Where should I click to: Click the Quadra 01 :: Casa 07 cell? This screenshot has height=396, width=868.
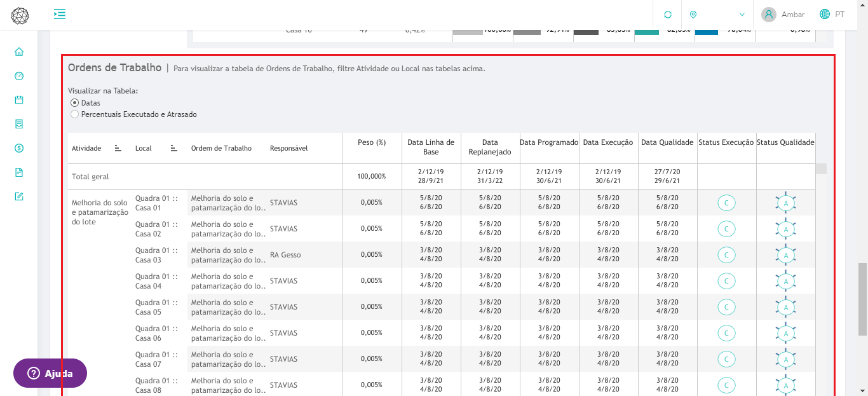tap(156, 359)
